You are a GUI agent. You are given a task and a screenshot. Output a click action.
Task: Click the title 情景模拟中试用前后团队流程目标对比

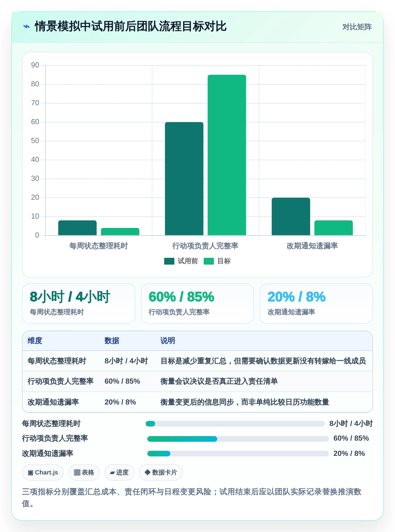[130, 27]
